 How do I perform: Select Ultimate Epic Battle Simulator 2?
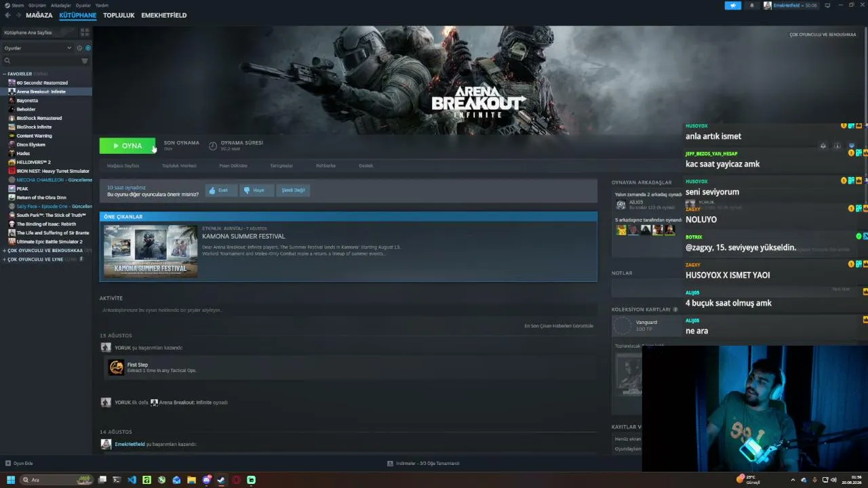coord(46,241)
